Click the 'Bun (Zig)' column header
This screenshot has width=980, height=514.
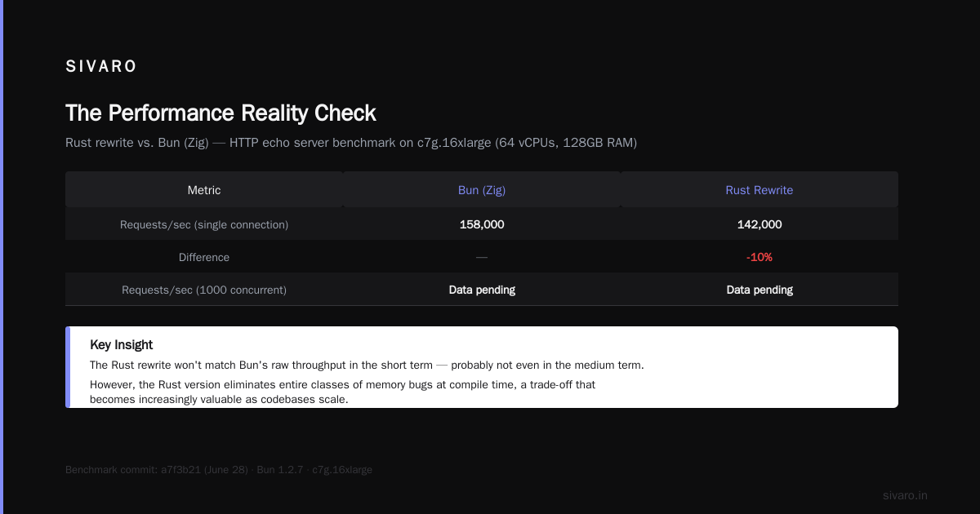click(482, 190)
